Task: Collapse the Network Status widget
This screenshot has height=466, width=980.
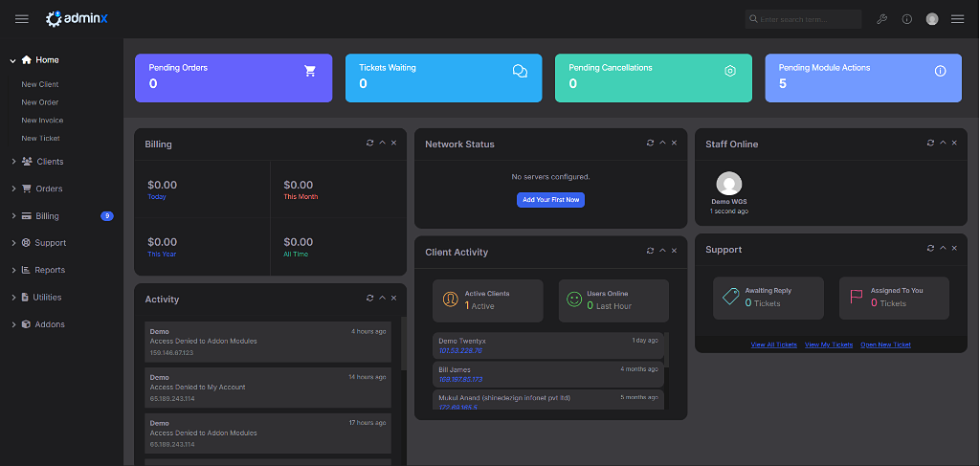Action: [662, 143]
